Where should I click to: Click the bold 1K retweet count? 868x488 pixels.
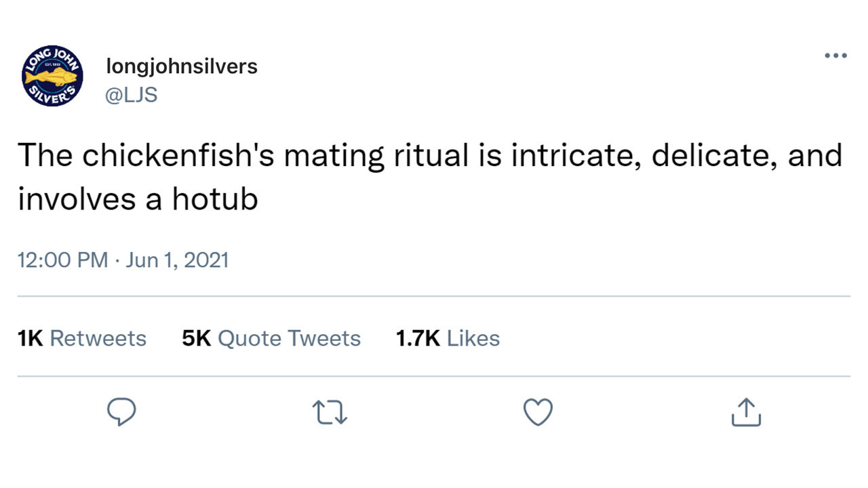tap(31, 338)
